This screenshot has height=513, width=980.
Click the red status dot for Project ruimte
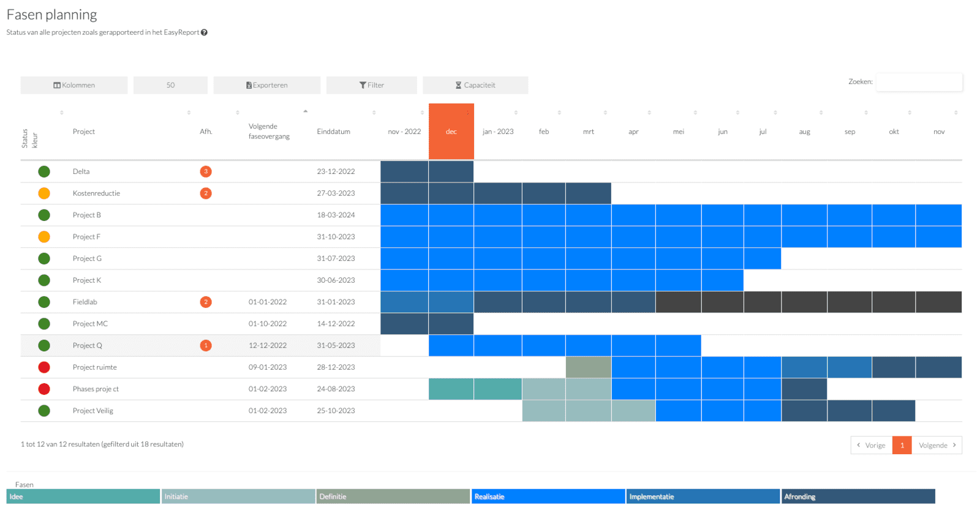[x=44, y=367]
